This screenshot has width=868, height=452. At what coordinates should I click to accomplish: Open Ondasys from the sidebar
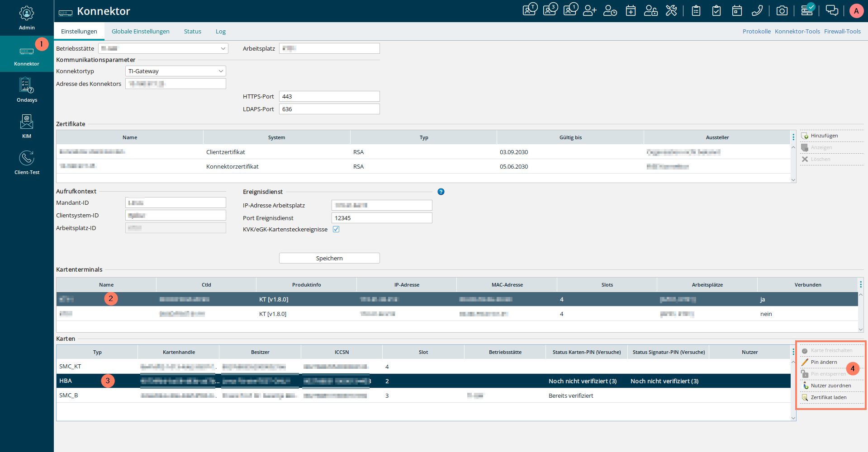tap(27, 90)
